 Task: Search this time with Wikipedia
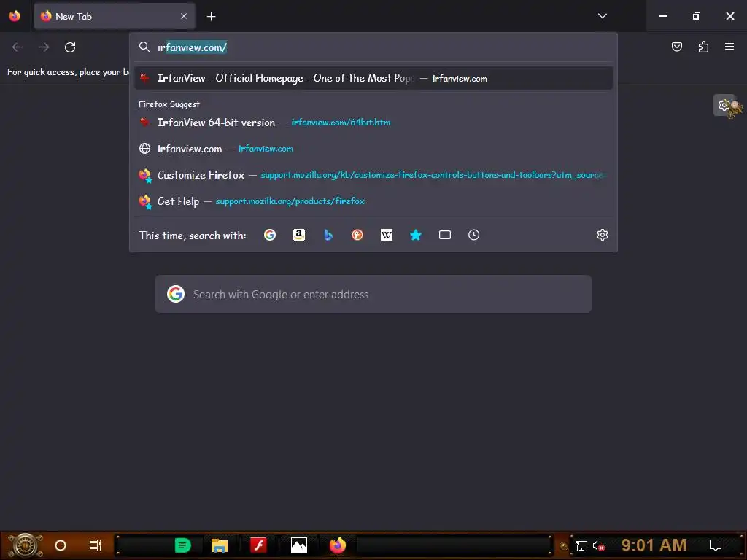[x=387, y=235]
